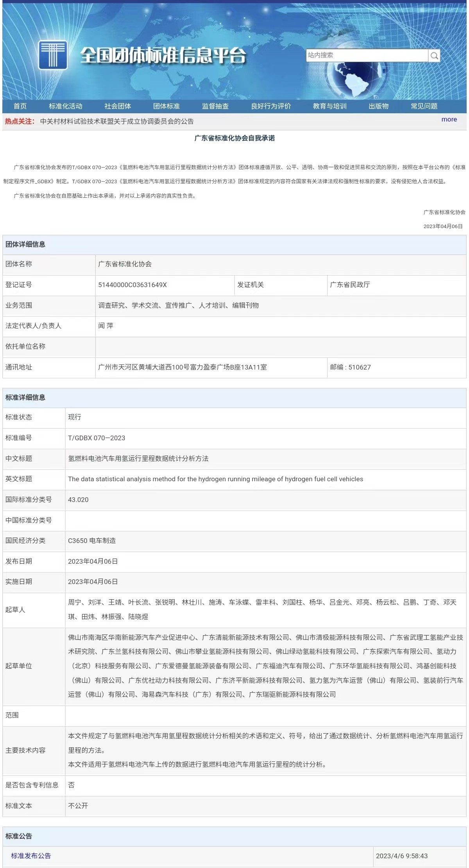
Task: Go to 社会团体 in navigation bar
Action: pos(118,106)
